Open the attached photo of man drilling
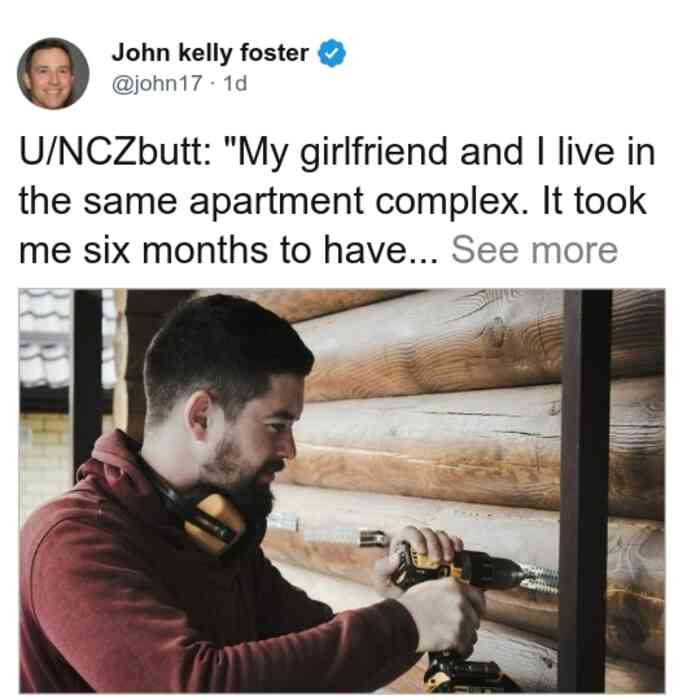This screenshot has width=700, height=700. tap(342, 491)
